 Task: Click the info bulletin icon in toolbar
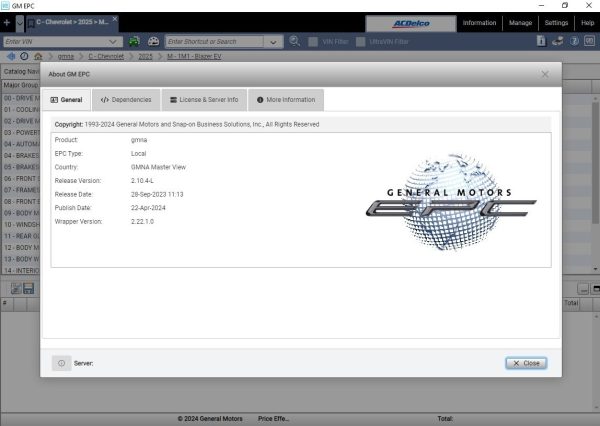[541, 41]
